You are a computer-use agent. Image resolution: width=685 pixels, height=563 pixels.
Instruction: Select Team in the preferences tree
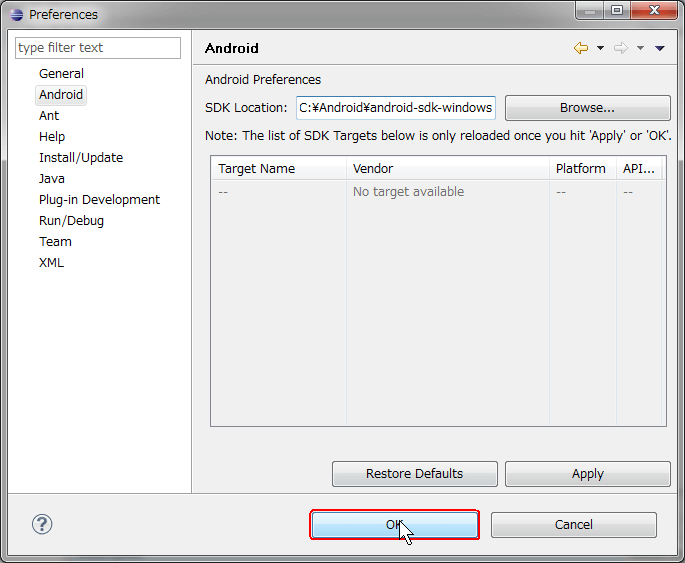pyautogui.click(x=55, y=242)
